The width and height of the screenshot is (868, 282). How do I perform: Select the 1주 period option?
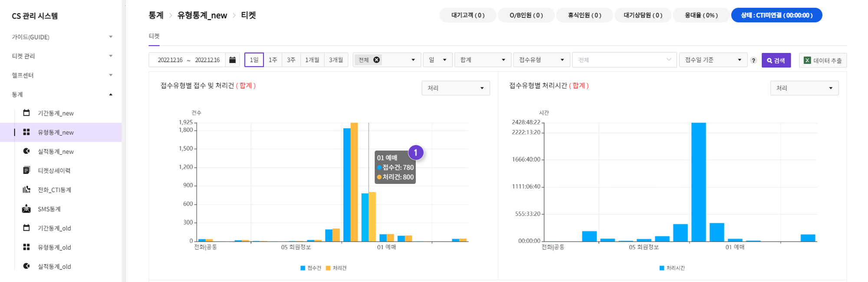click(x=273, y=60)
